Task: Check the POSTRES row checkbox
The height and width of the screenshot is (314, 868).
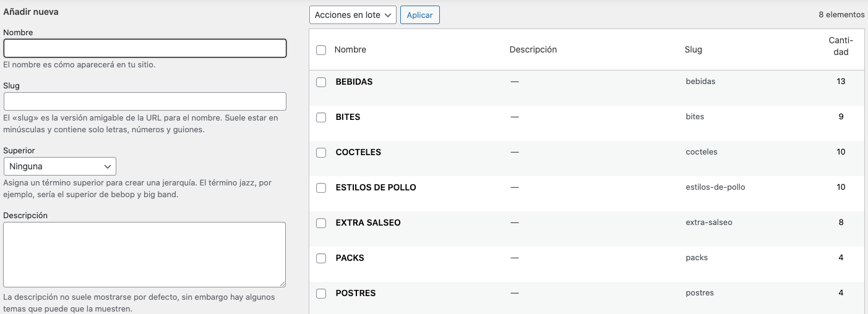Action: click(x=321, y=294)
